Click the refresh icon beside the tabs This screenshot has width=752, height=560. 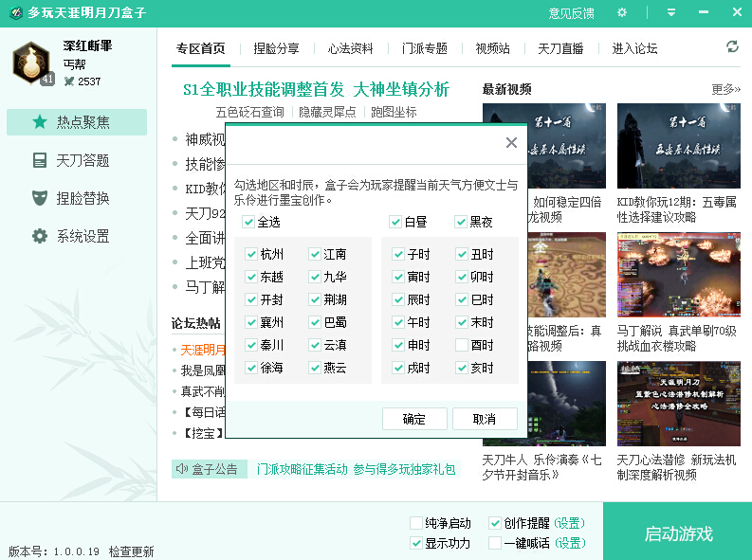pos(732,47)
